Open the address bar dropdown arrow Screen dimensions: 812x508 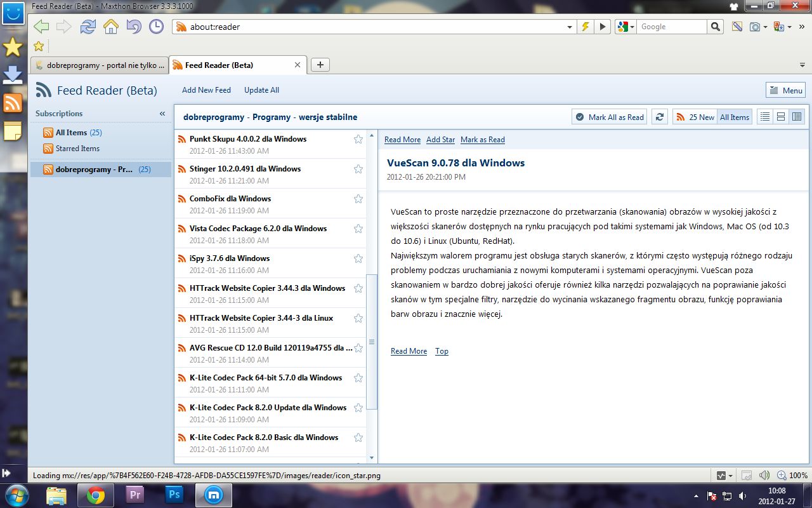569,27
